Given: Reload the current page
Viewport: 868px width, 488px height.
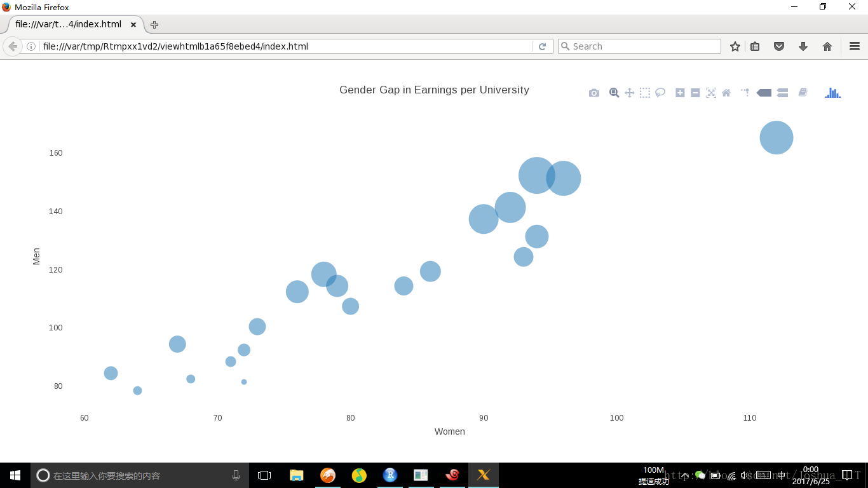Looking at the screenshot, I should click(542, 46).
